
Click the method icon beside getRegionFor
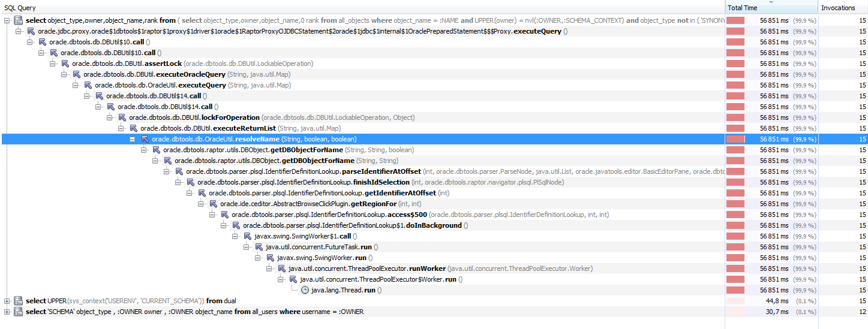214,204
